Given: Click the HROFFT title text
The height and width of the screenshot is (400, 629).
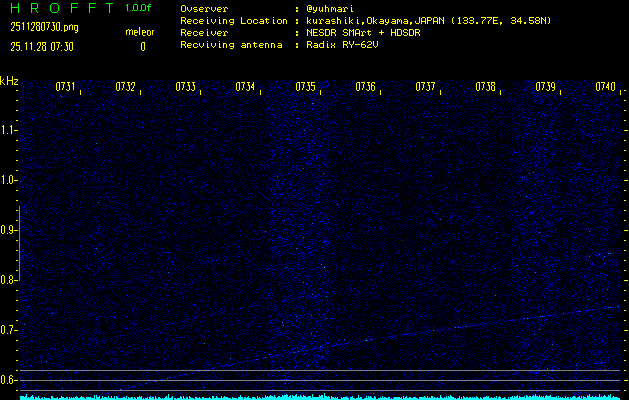Looking at the screenshot, I should (x=61, y=9).
